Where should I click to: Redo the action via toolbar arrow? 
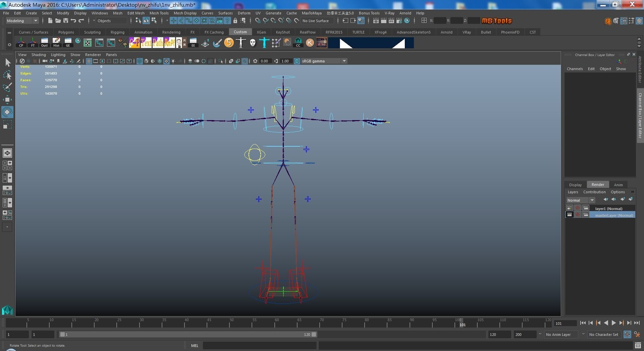[81, 21]
